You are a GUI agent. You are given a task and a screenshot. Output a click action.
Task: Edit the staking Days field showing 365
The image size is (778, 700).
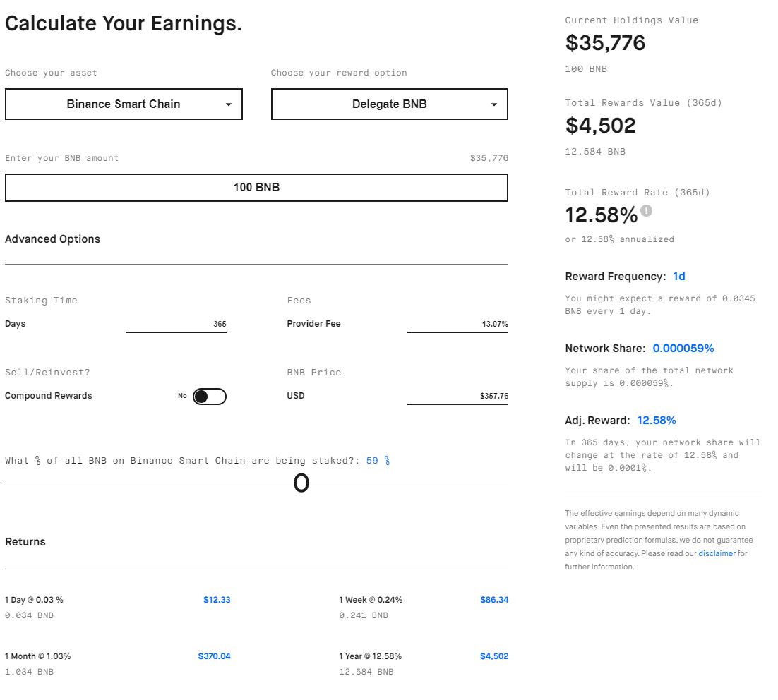(176, 325)
